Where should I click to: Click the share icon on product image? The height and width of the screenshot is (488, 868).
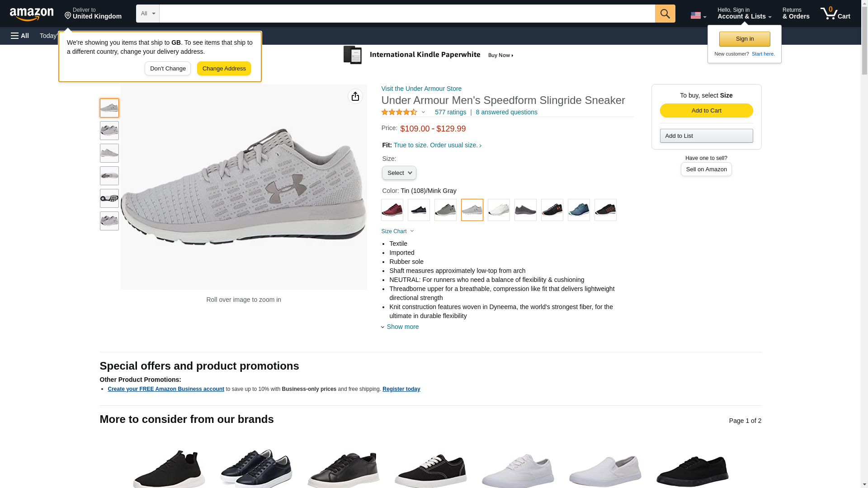(355, 96)
